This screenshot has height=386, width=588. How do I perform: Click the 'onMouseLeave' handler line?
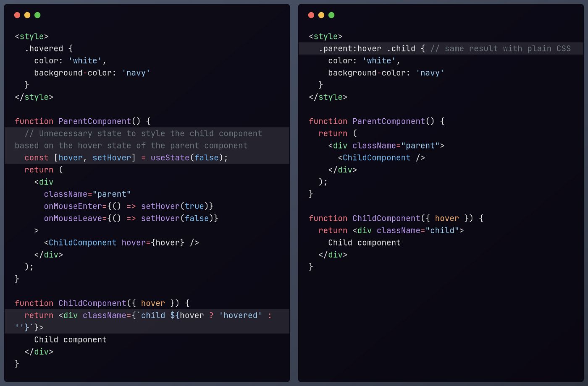(x=131, y=218)
